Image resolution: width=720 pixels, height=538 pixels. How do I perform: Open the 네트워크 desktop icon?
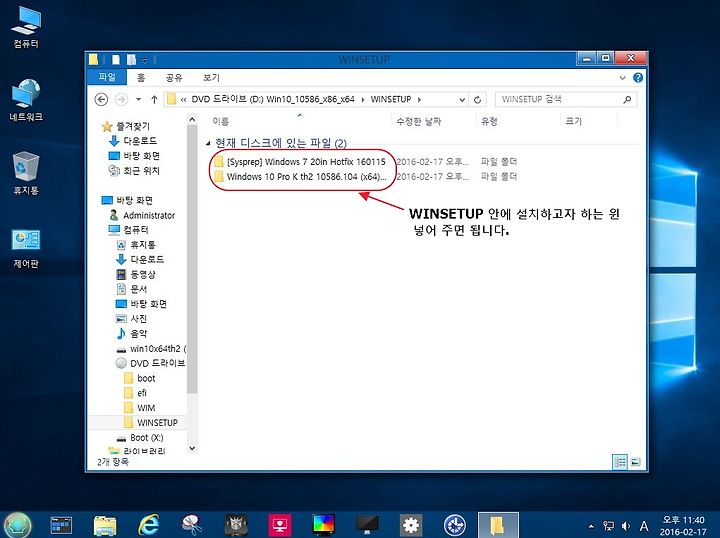coord(26,100)
